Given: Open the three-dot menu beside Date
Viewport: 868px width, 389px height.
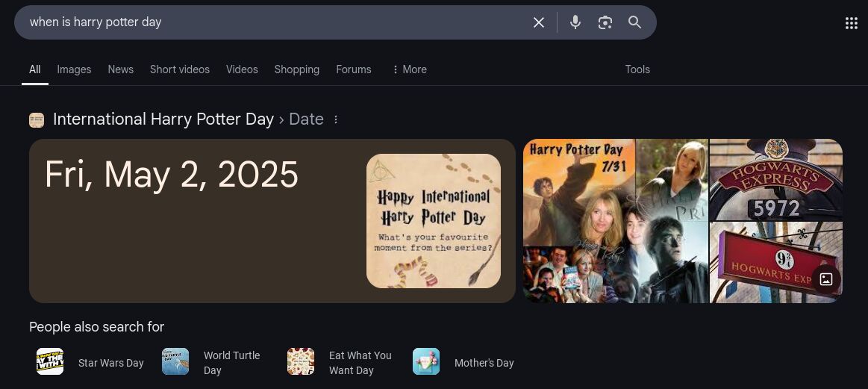Looking at the screenshot, I should [335, 119].
